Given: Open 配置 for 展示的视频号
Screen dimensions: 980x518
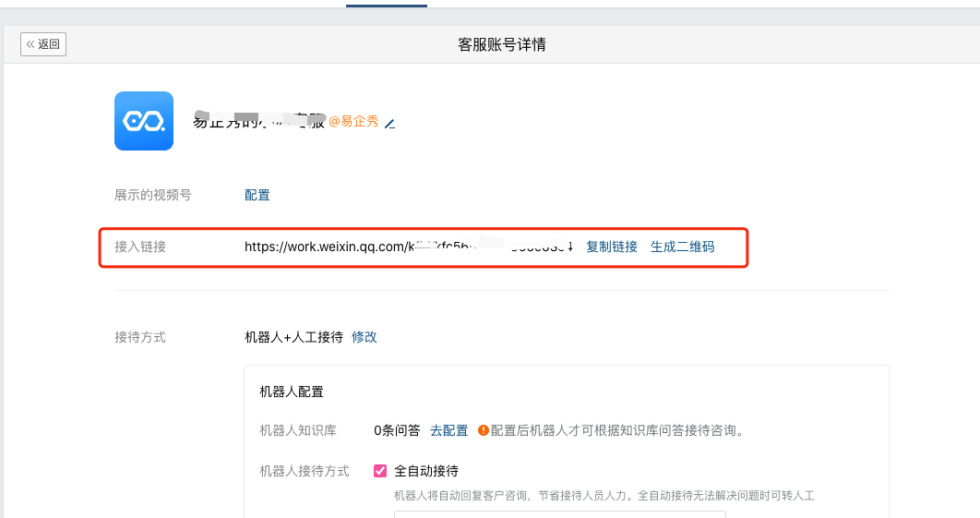Looking at the screenshot, I should coord(257,195).
